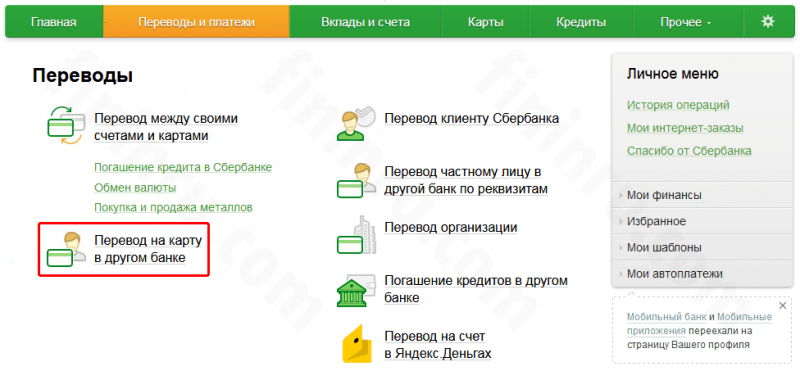Open История операций in personal menu
The image size is (800, 371).
(678, 105)
